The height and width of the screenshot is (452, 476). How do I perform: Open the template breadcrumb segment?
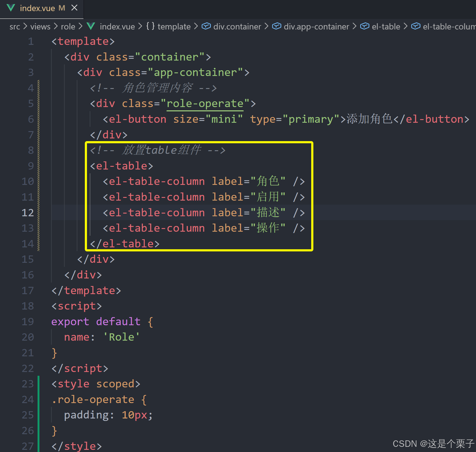click(174, 26)
